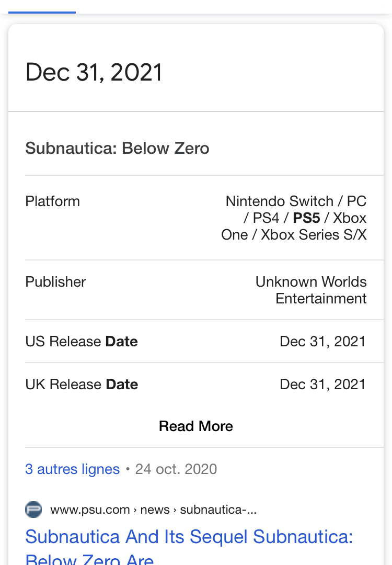The image size is (392, 565).
Task: Click the Dec 31, 2021 headline answer
Action: [94, 72]
